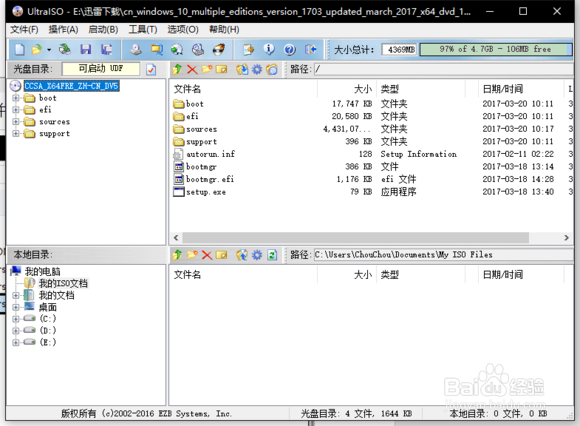Click the gear icon in local pane
This screenshot has width=580, height=426.
257,255
